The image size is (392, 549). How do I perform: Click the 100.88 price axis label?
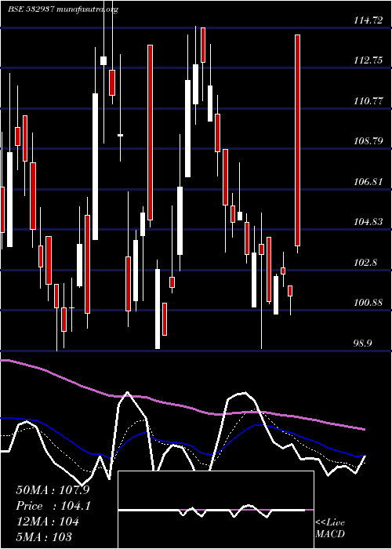[x=368, y=302]
